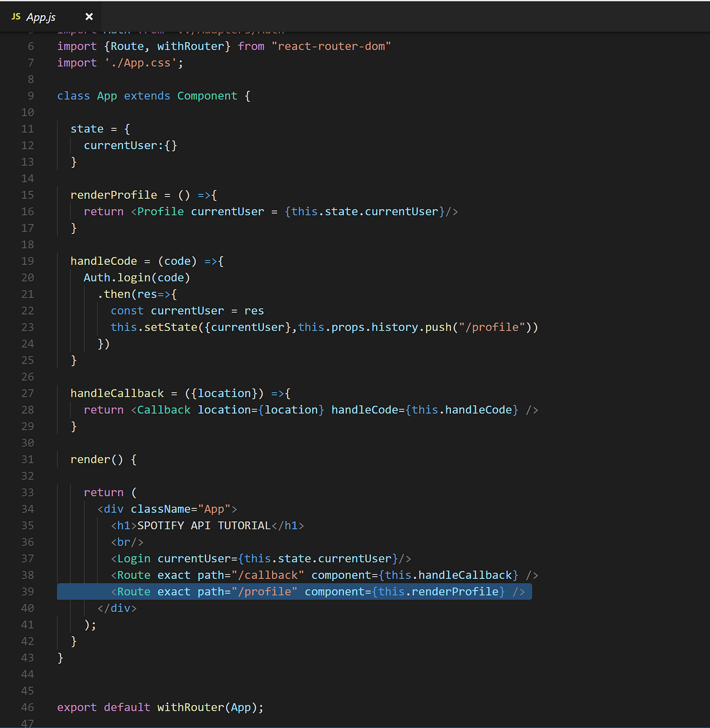Click the Auth.login(code) call on line 20
710x728 pixels.
[x=136, y=278]
